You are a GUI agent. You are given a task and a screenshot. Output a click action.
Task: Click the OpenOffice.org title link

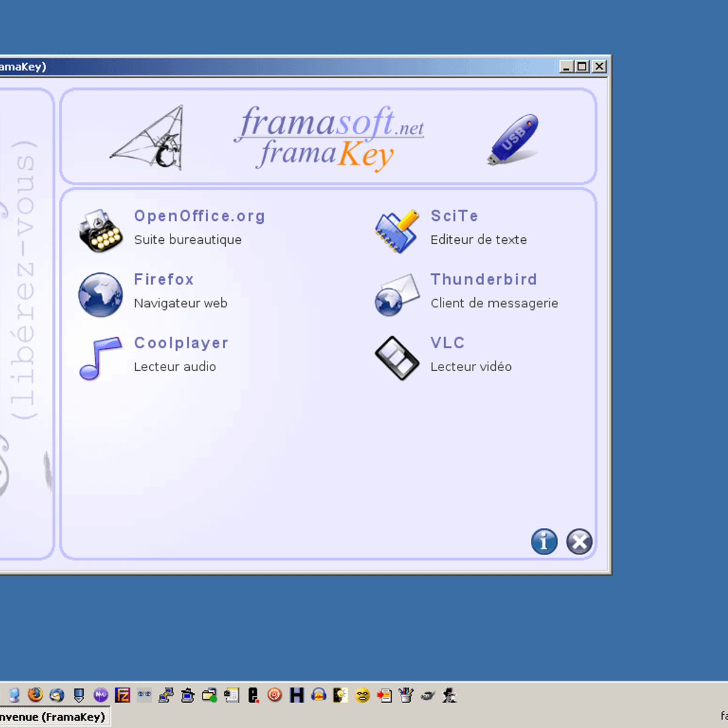200,216
